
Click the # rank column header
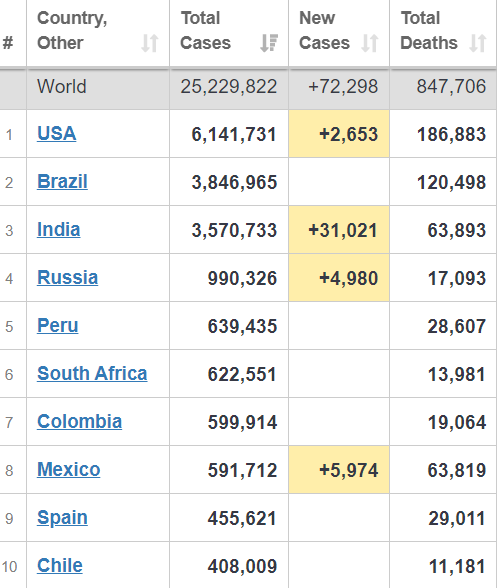coord(8,42)
